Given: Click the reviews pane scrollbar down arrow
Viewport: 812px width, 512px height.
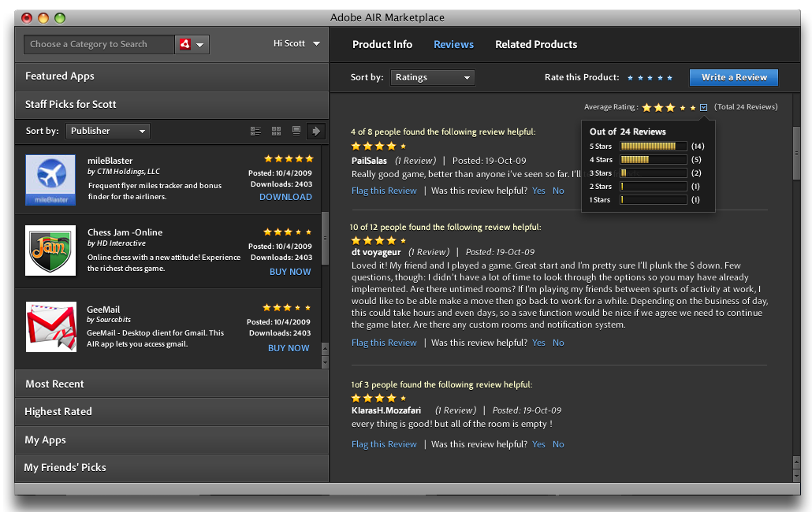Looking at the screenshot, I should point(796,475).
